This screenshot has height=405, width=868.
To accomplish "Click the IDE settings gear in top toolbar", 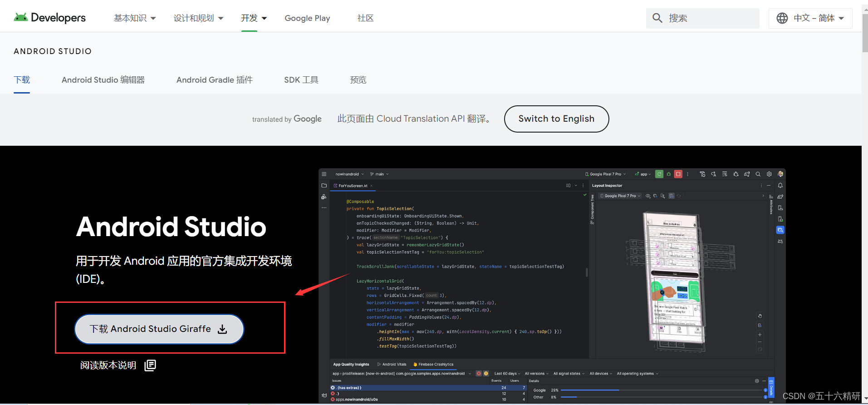I will tap(769, 174).
